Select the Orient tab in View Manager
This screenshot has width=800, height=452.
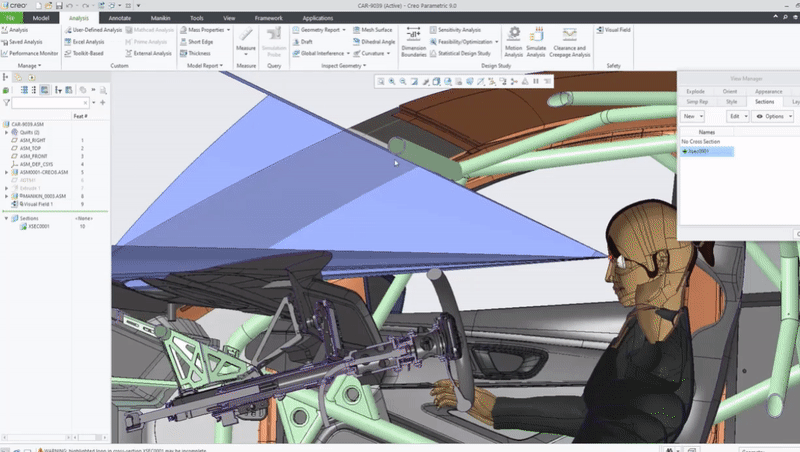click(729, 91)
